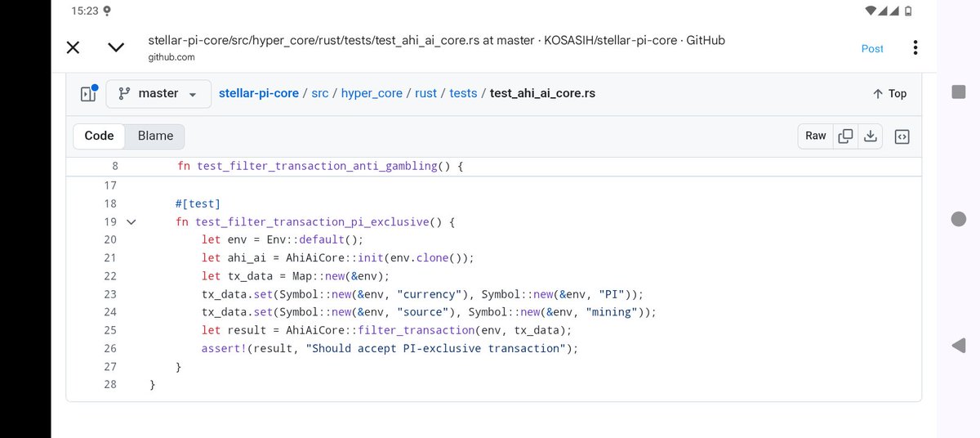Open hyper_core breadcrumb folder link
The width and height of the screenshot is (980, 438).
click(372, 93)
